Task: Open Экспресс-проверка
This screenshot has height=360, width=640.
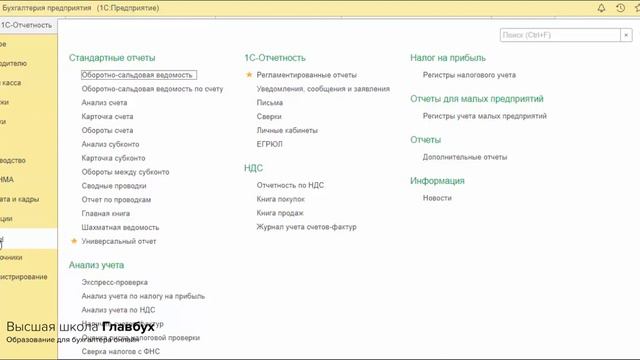Action: pyautogui.click(x=115, y=282)
